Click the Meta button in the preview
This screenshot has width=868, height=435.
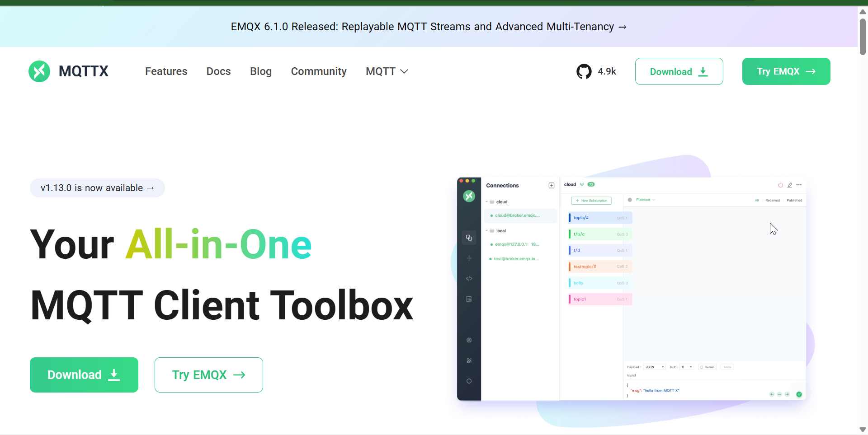coord(727,367)
